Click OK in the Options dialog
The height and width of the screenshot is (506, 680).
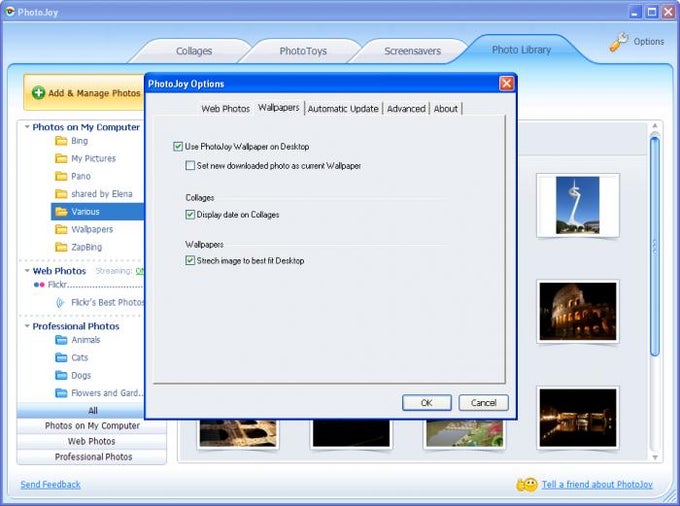427,403
